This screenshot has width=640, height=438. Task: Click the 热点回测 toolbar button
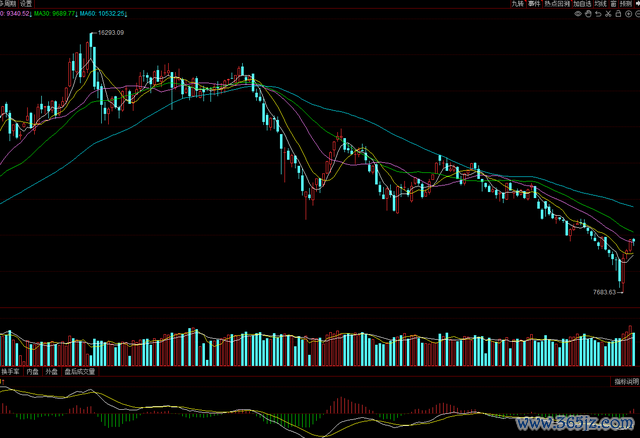[559, 4]
